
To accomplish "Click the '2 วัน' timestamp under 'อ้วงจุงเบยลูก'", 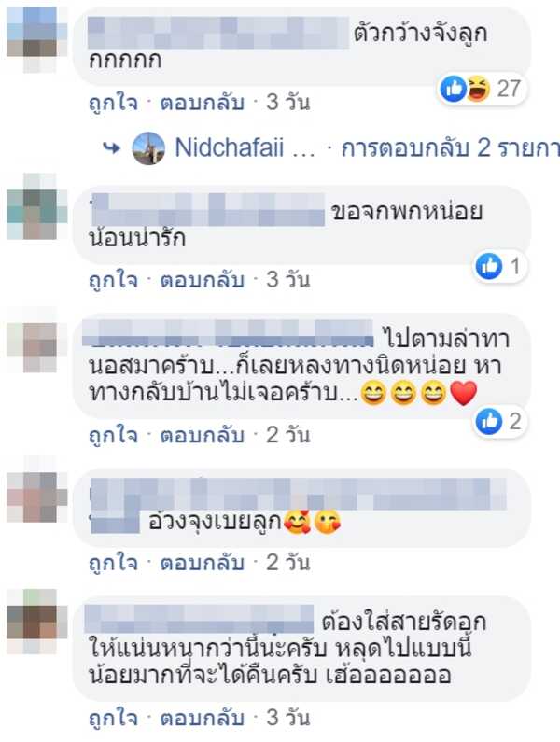I will (x=287, y=563).
